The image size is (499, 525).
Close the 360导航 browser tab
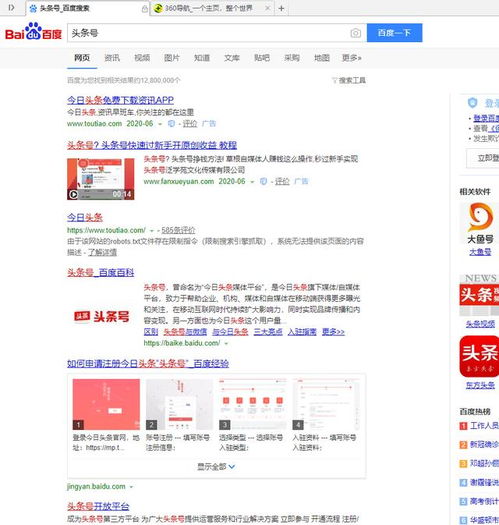coord(267,8)
